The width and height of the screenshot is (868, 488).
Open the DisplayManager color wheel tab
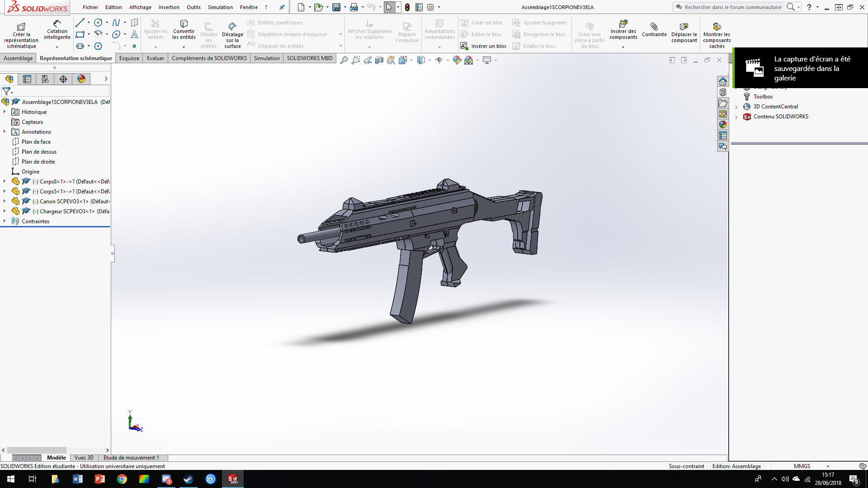coord(81,79)
